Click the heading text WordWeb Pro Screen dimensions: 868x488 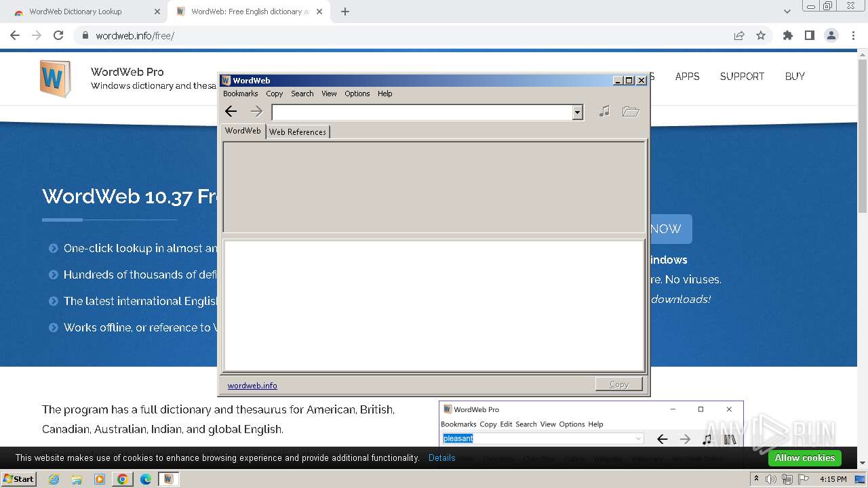click(x=127, y=72)
